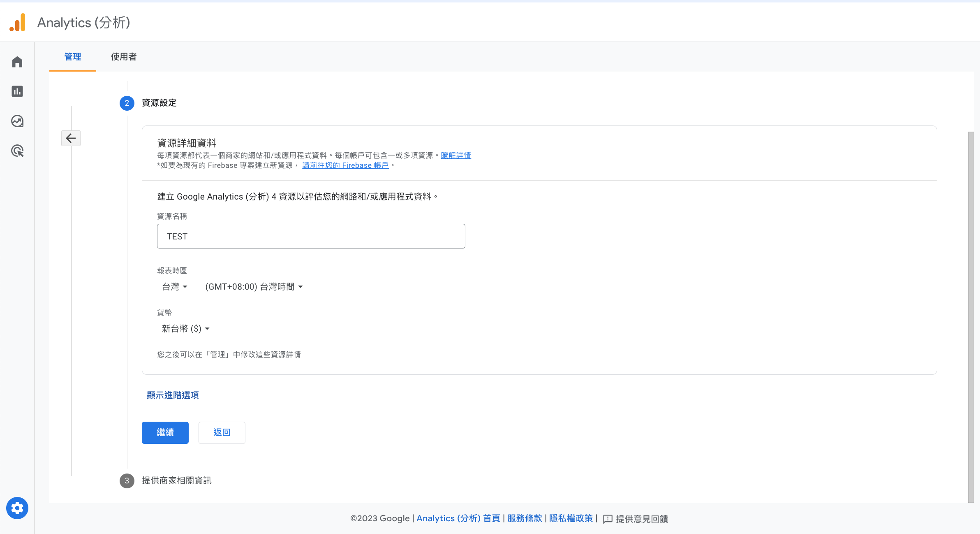Select step 2 circle 資源設定
This screenshot has height=534, width=980.
pos(127,103)
